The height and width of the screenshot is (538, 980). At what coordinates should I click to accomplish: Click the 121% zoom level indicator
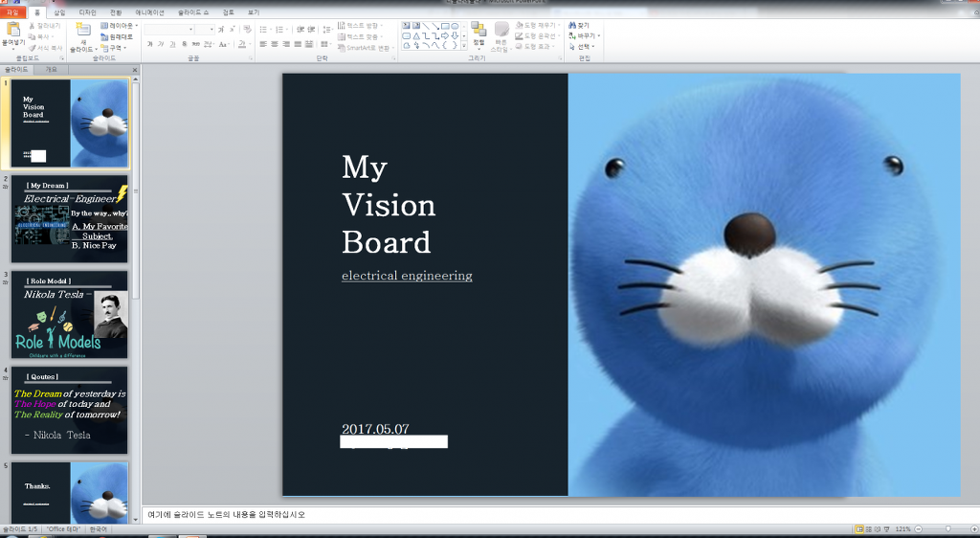pyautogui.click(x=903, y=528)
